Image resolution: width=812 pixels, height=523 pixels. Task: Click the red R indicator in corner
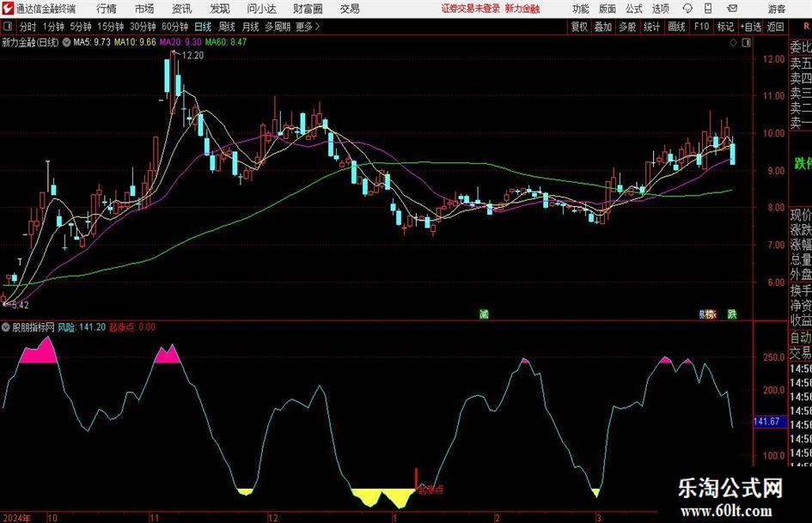pyautogui.click(x=806, y=27)
